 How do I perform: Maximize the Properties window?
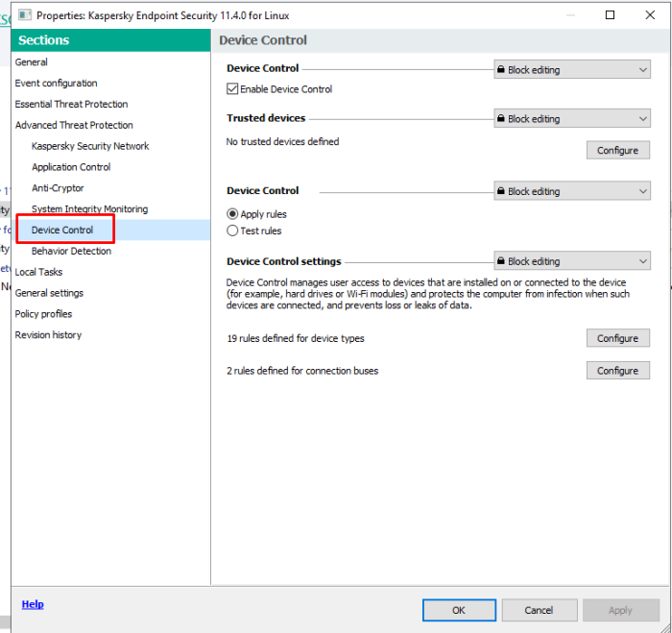(610, 15)
